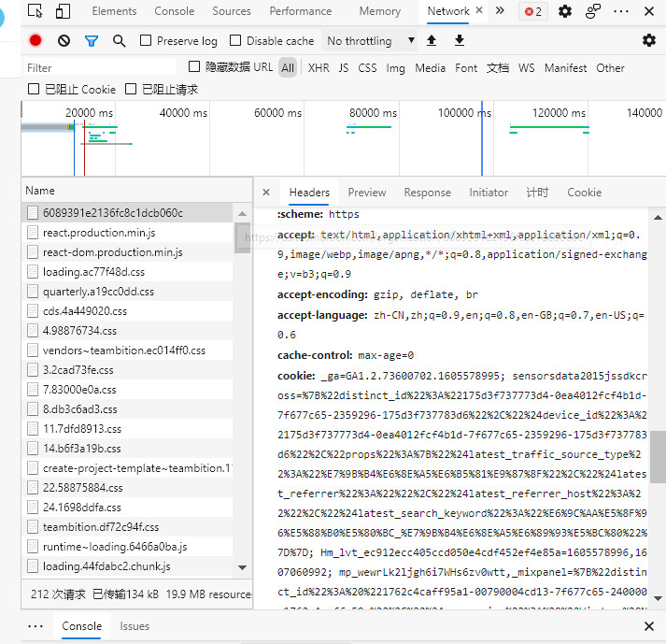Select runtime~loading.6466a0ba.js request
The image size is (666, 644).
[x=127, y=546]
